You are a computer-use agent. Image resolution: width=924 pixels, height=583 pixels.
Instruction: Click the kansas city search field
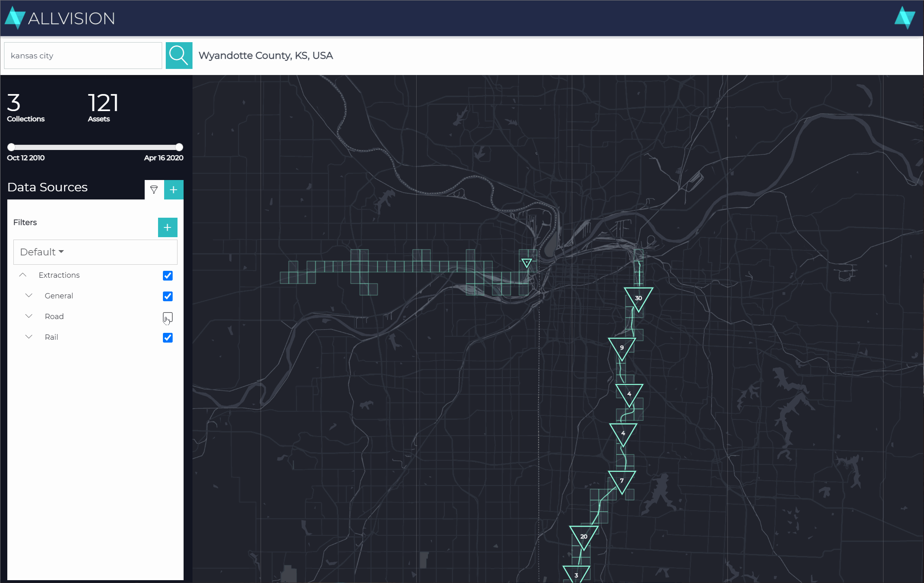[x=83, y=56]
